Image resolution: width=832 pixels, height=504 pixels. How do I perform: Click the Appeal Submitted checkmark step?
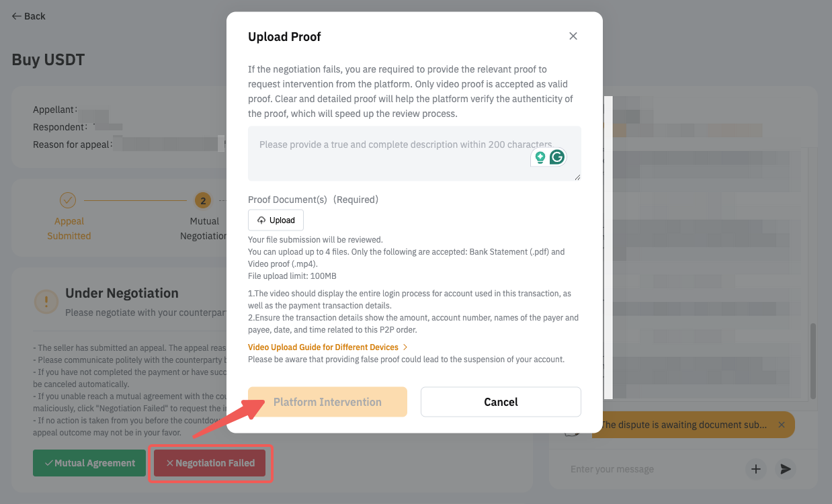68,200
